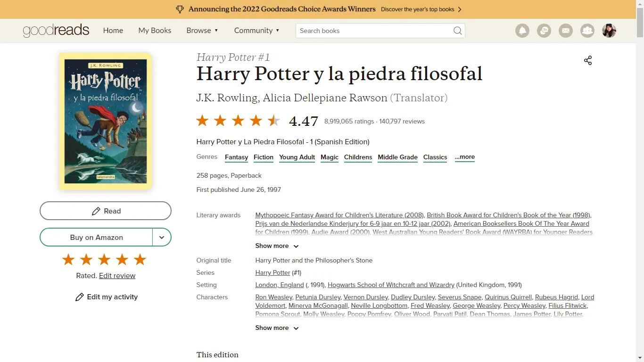
Task: Click the Buy on Amazon button
Action: coord(96,237)
